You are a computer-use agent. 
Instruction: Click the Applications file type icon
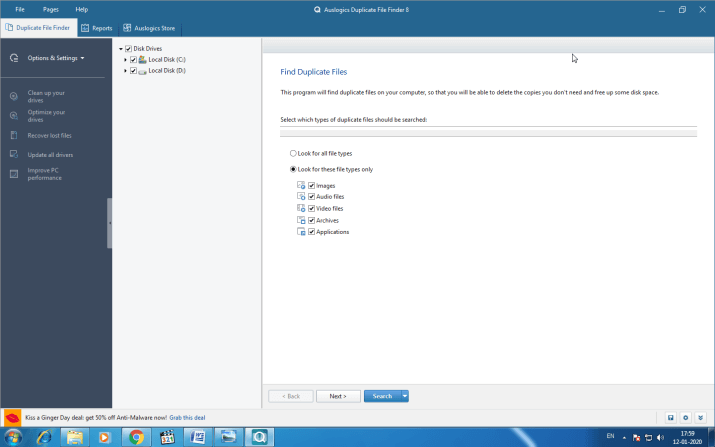pos(301,232)
